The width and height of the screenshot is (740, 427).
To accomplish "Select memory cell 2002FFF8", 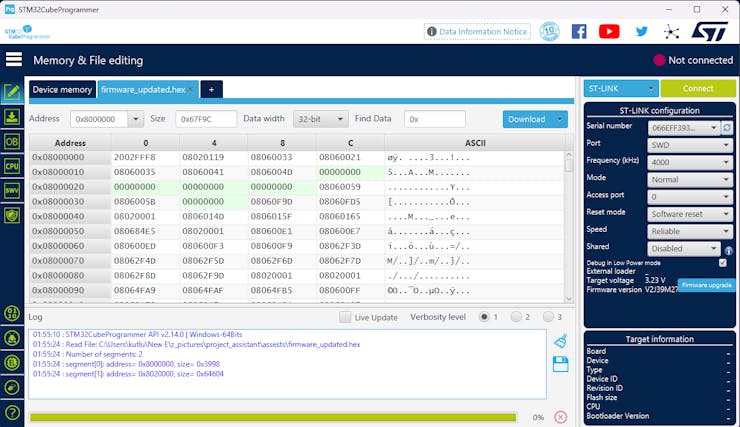I will (145, 157).
